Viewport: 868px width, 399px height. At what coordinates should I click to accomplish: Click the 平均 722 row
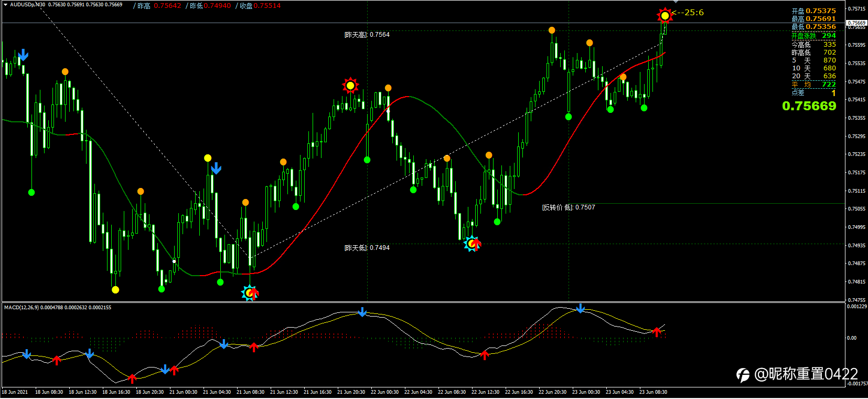pyautogui.click(x=814, y=85)
